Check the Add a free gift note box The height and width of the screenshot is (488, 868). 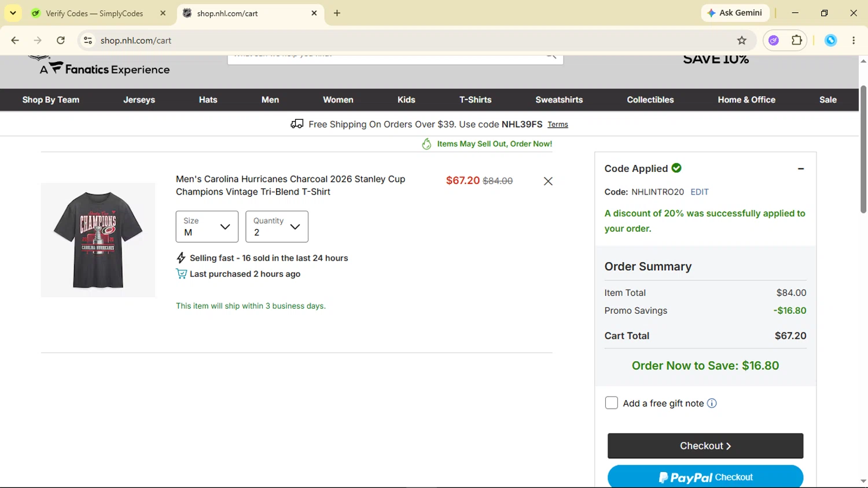point(611,403)
